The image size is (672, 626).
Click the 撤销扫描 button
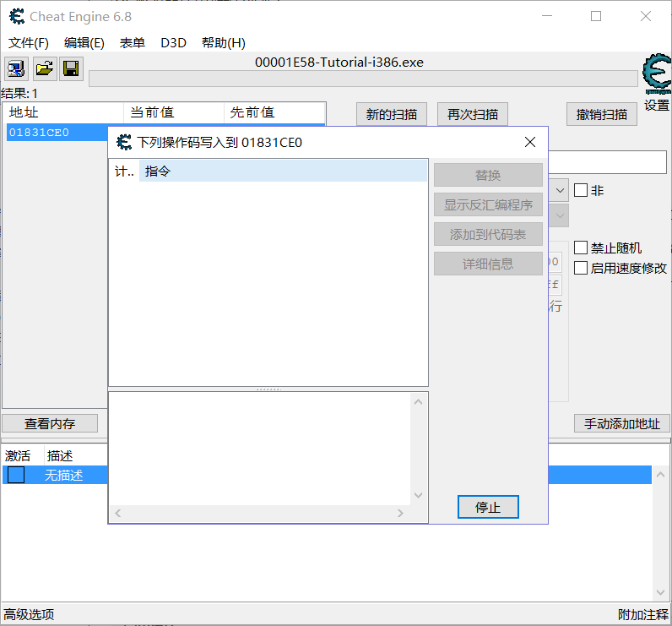coord(602,115)
